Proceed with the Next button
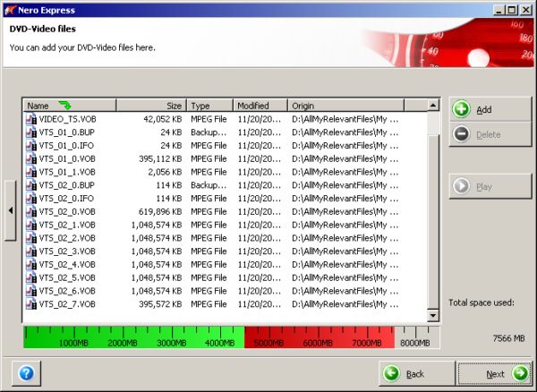This screenshot has height=392, width=537. (x=494, y=373)
